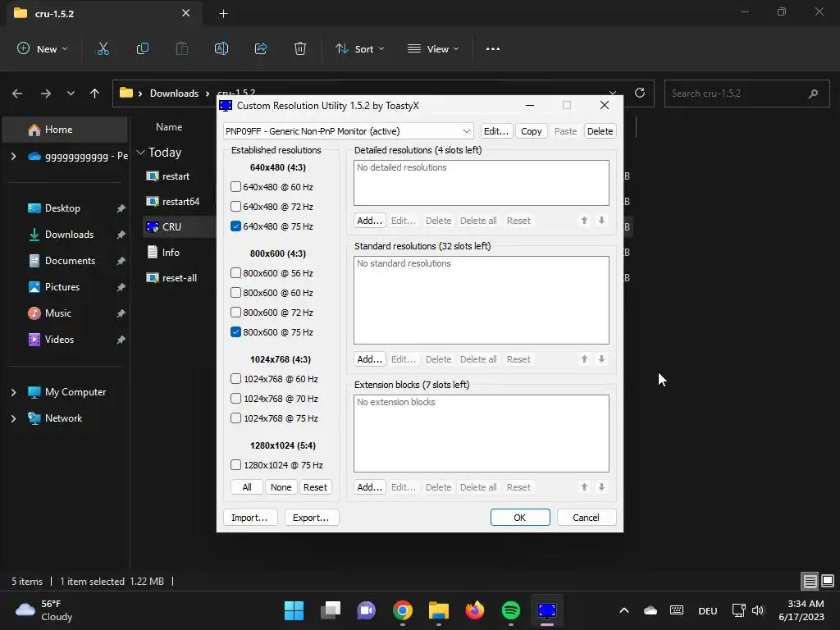The height and width of the screenshot is (630, 840).
Task: Switch to details view icon in status bar
Action: pyautogui.click(x=810, y=581)
